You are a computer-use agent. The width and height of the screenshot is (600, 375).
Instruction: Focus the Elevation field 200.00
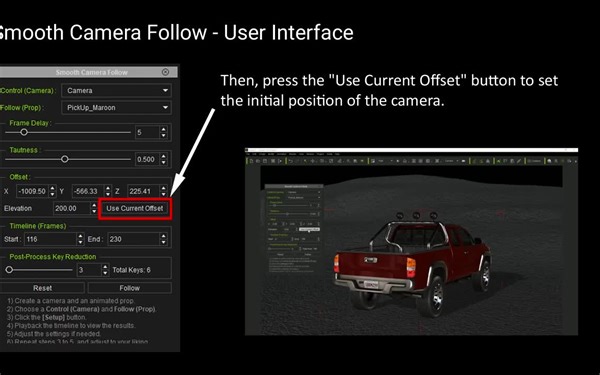72,209
